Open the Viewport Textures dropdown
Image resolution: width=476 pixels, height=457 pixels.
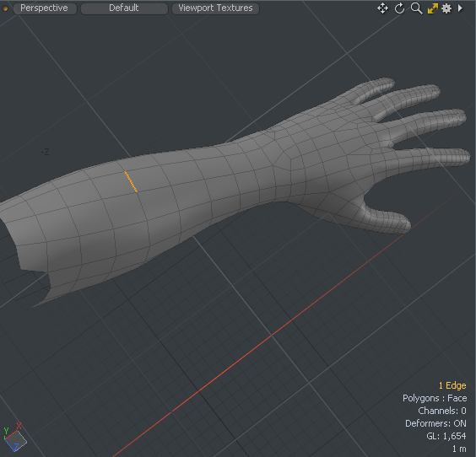pos(215,8)
